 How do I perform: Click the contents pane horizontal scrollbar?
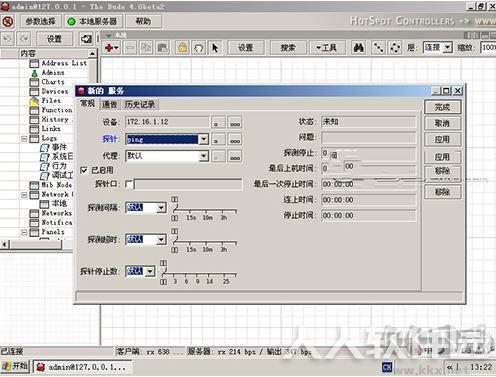(37, 244)
